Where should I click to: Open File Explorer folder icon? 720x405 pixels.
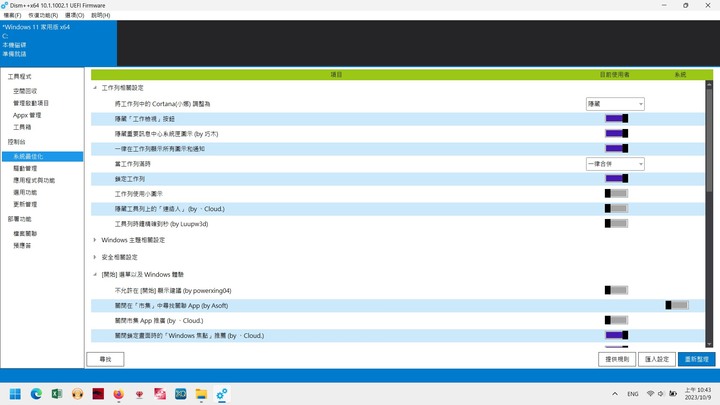(201, 394)
